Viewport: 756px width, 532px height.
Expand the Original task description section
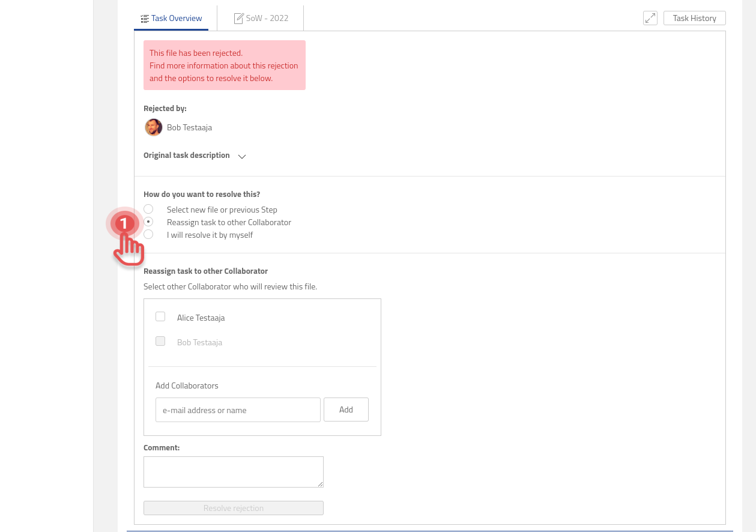(241, 156)
